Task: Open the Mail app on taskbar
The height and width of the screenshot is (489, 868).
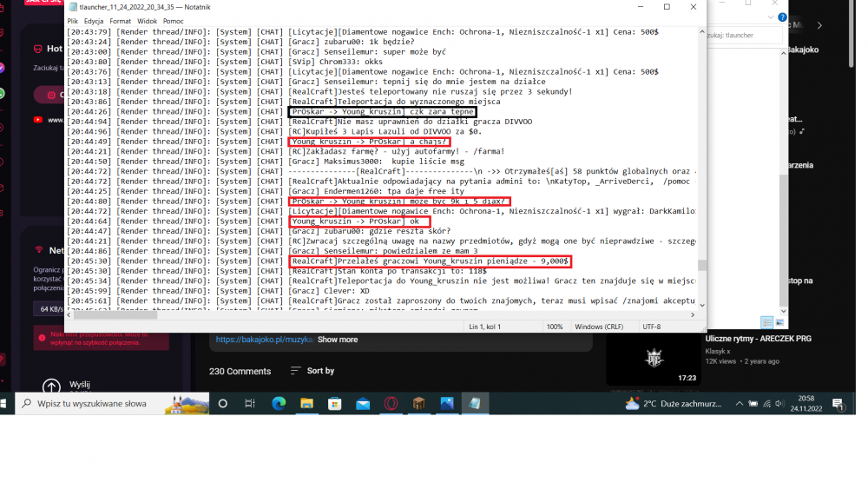Action: tap(363, 404)
